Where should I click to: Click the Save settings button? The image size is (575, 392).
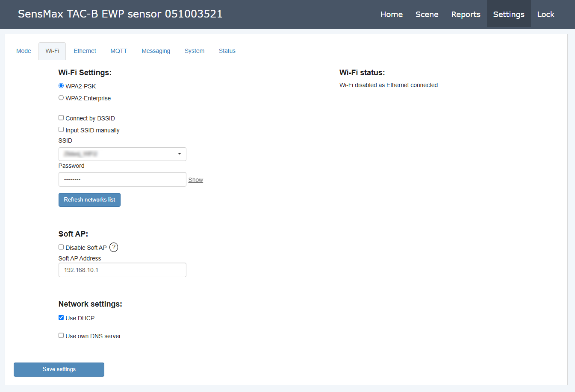[x=59, y=369]
